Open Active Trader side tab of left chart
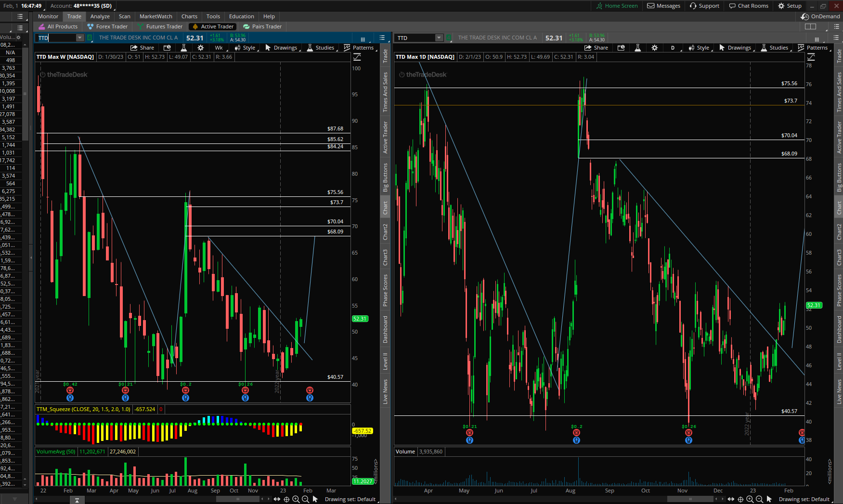This screenshot has width=843, height=504. (x=385, y=137)
